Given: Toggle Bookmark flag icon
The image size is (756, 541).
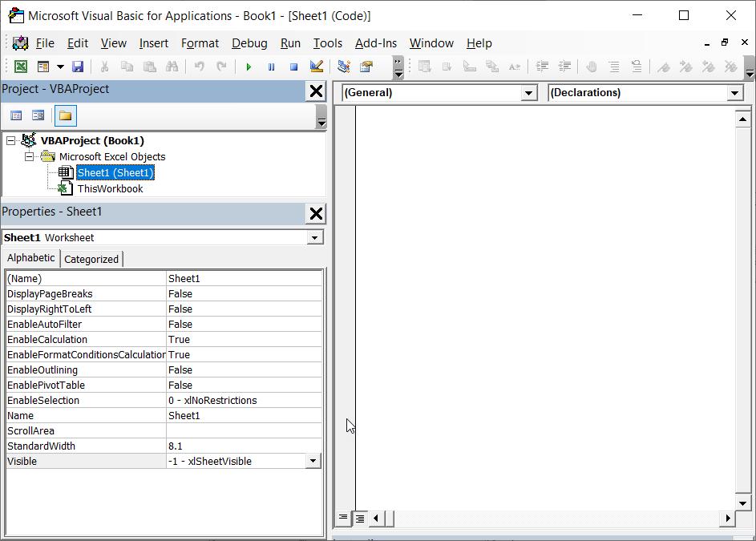Looking at the screenshot, I should click(664, 67).
